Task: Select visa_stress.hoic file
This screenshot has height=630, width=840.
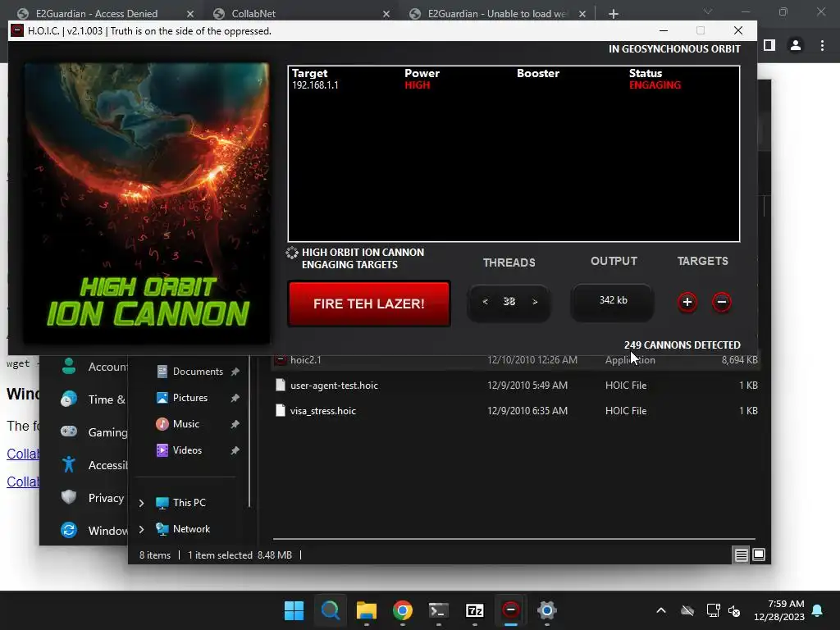Action: 515,411
